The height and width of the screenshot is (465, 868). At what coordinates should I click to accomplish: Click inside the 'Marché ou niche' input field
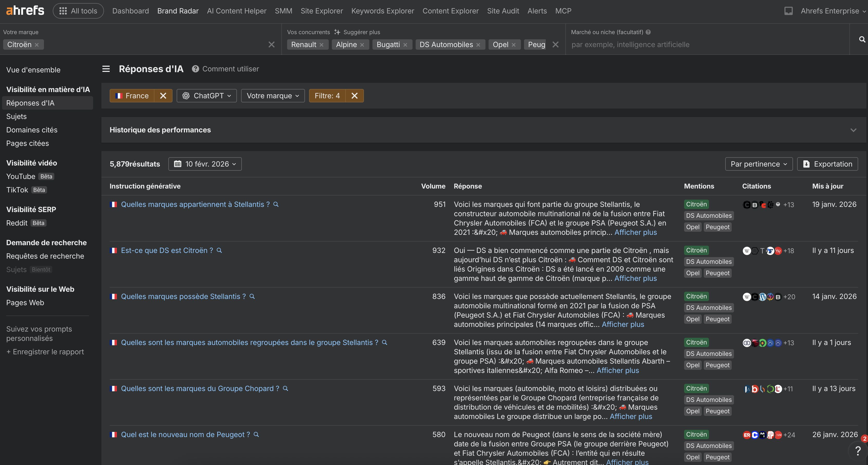click(x=708, y=44)
